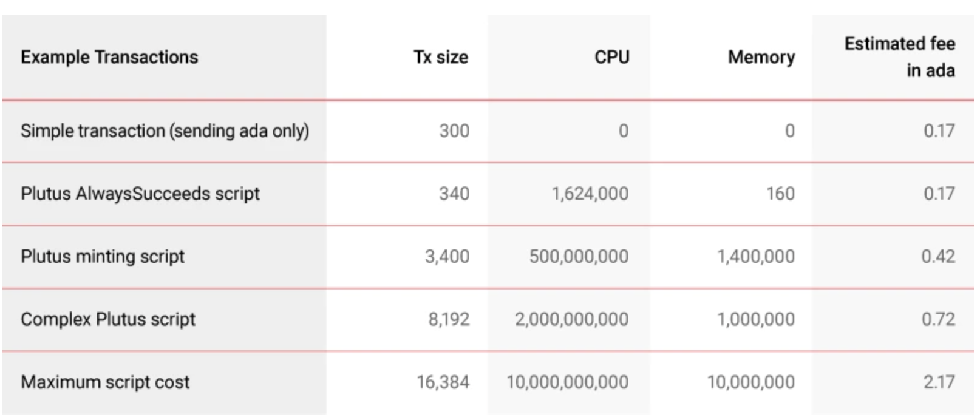The image size is (980, 420).
Task: Select the 160 Memory value cell
Action: 780,194
